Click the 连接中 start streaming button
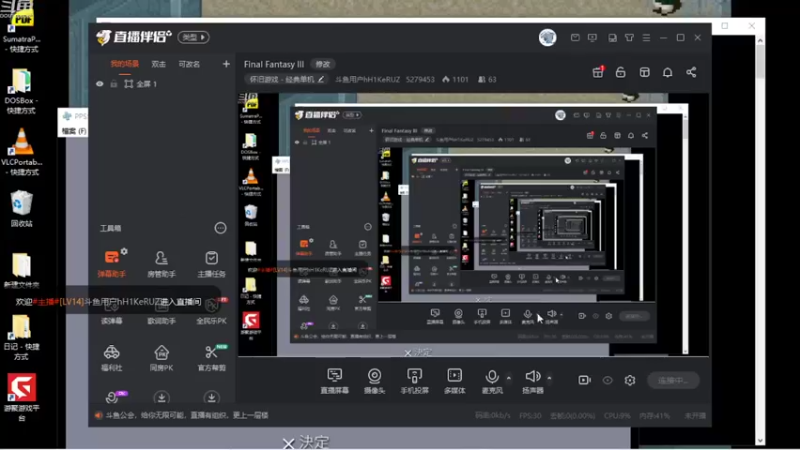The height and width of the screenshot is (450, 800). [673, 380]
